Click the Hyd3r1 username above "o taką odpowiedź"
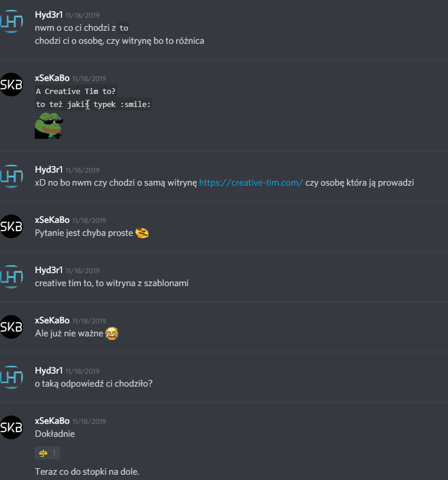The height and width of the screenshot is (480, 448). pyautogui.click(x=48, y=371)
